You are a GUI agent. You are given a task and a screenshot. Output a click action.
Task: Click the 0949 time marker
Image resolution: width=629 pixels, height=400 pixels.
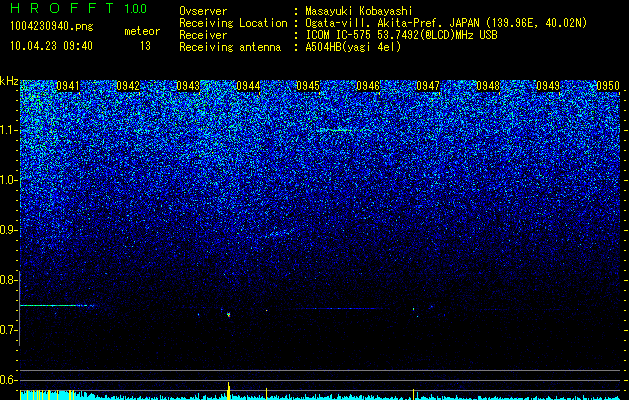[548, 86]
